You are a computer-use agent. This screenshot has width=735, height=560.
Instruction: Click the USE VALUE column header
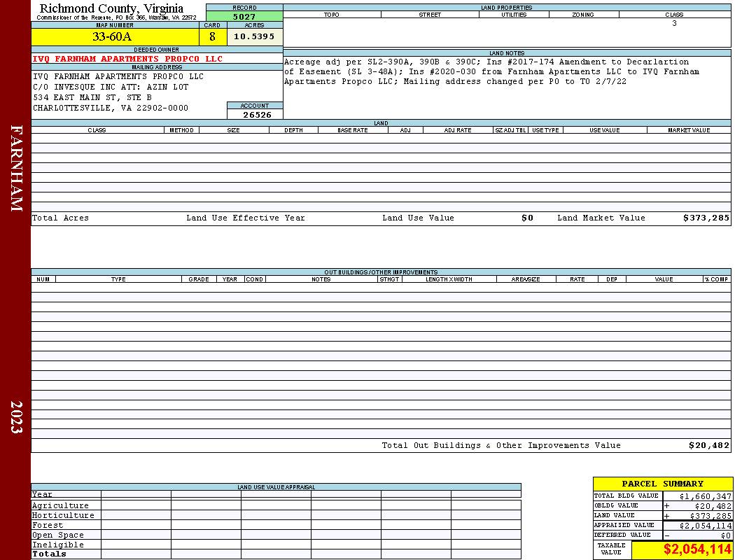click(x=605, y=130)
